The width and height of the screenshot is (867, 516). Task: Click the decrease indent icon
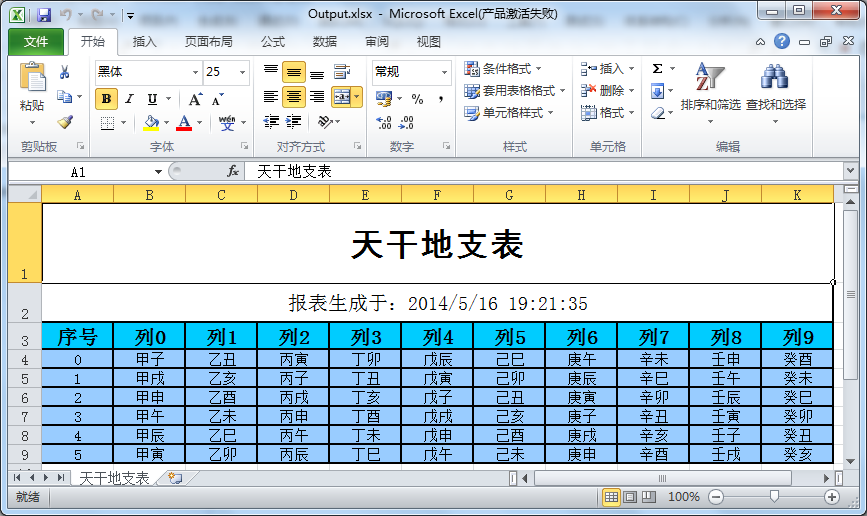point(271,122)
